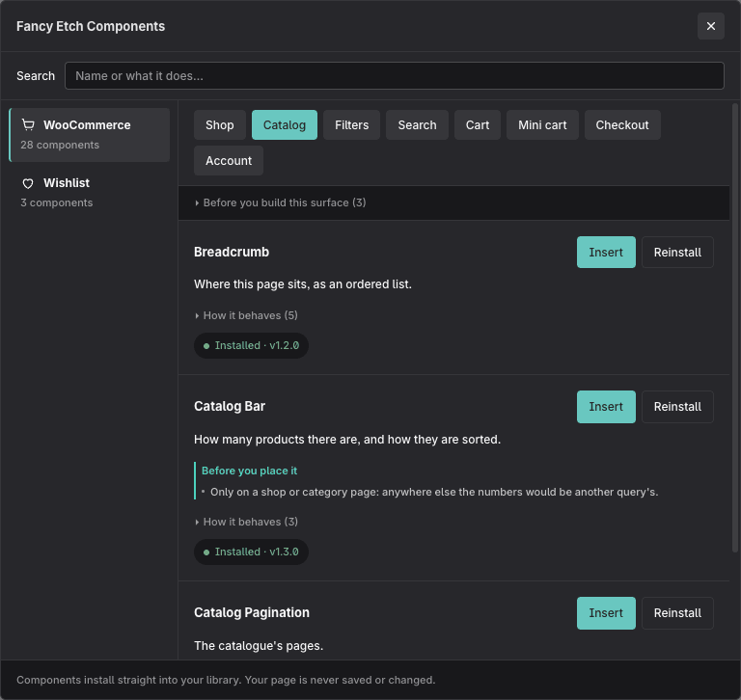Screen dimensions: 741x700
Task: Click Breadcrumb Installed v1.2.0 badge
Action: [x=251, y=345]
